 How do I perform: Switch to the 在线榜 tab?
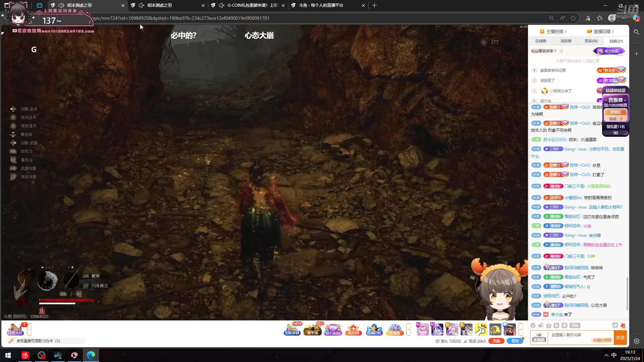tap(541, 41)
